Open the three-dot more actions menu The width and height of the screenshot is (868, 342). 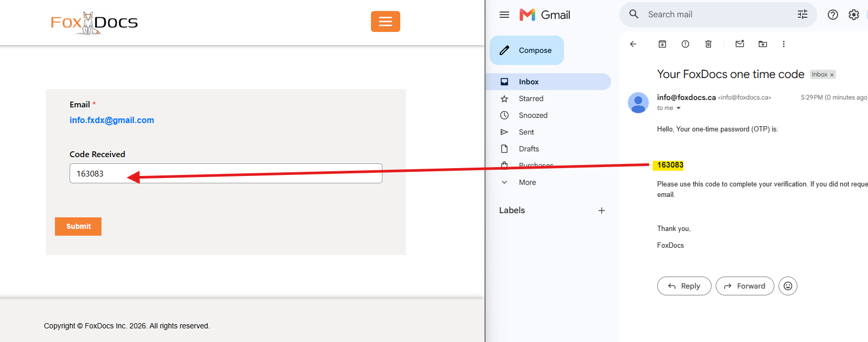[784, 44]
